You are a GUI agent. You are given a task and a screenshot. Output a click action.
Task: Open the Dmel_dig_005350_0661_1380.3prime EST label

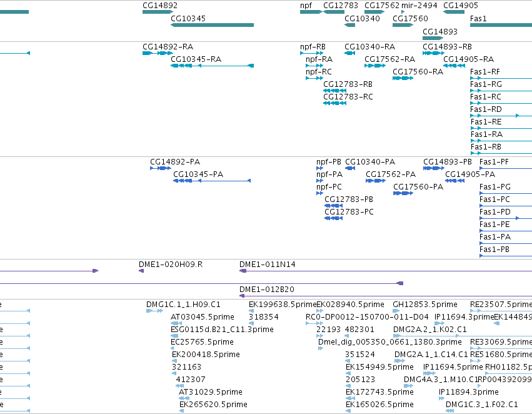pos(390,343)
